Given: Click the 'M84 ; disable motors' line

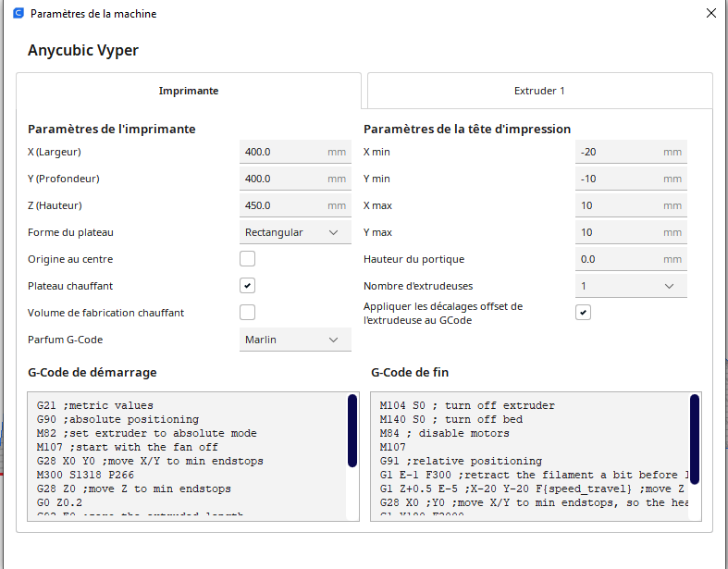Looking at the screenshot, I should (x=444, y=433).
